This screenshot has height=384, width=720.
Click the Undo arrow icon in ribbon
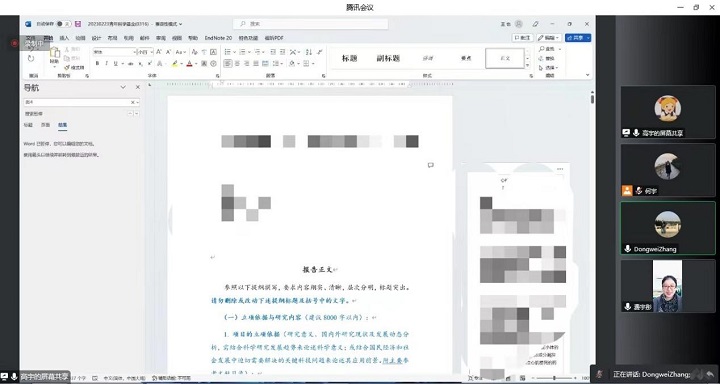pyautogui.click(x=31, y=58)
